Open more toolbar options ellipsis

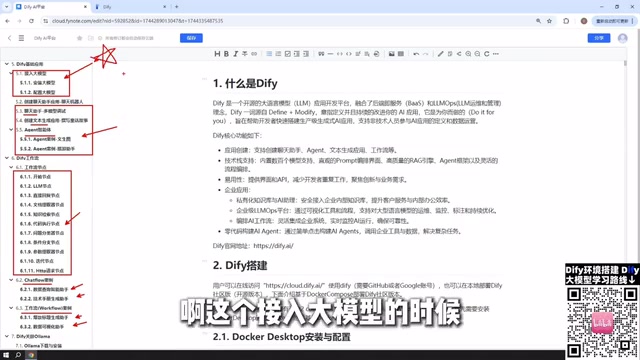point(496,54)
